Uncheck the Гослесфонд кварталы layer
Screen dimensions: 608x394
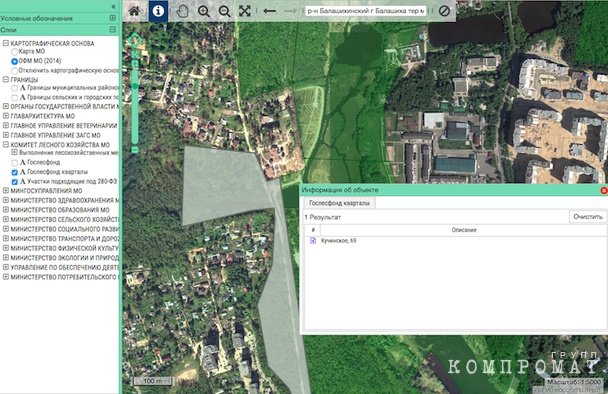[x=14, y=172]
